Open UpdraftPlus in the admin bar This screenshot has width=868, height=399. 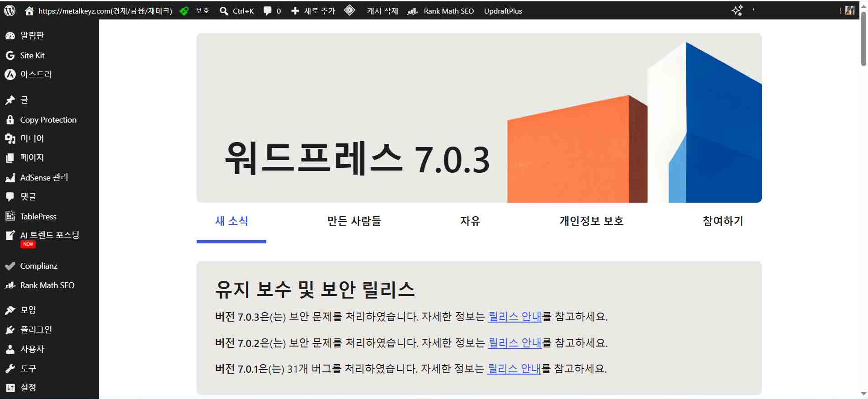[503, 11]
